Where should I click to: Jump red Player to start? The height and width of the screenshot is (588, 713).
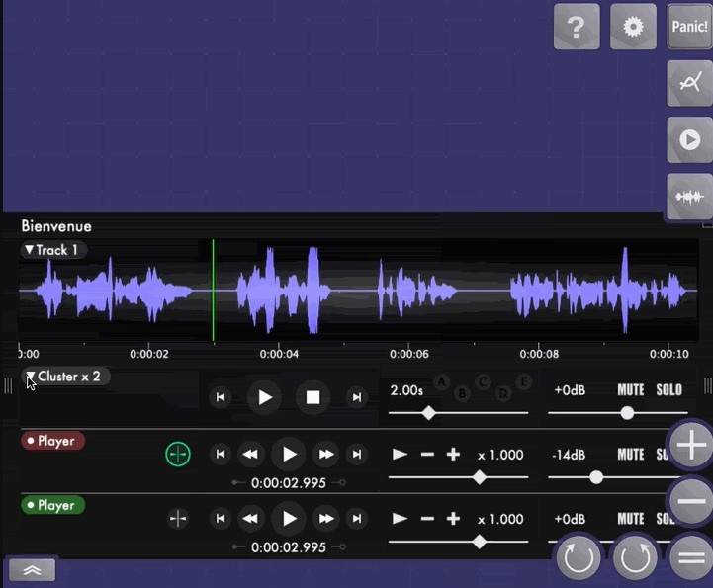(x=221, y=454)
